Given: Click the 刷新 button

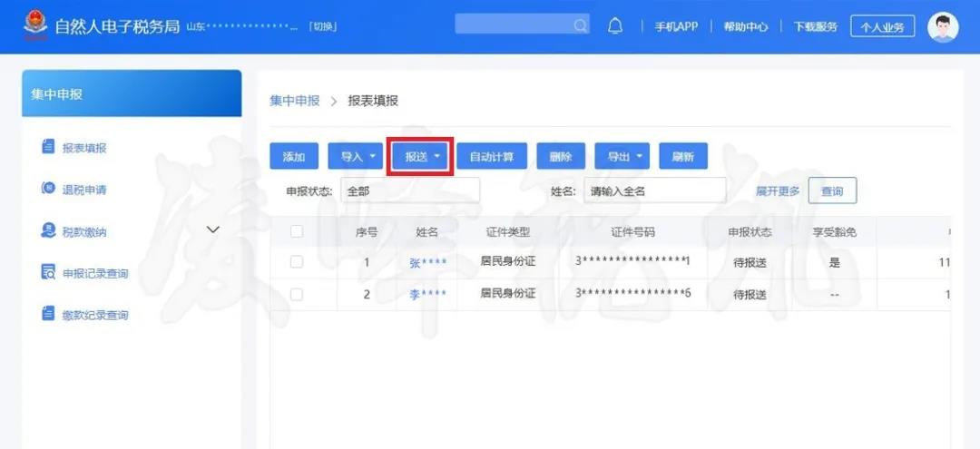Looking at the screenshot, I should [683, 156].
